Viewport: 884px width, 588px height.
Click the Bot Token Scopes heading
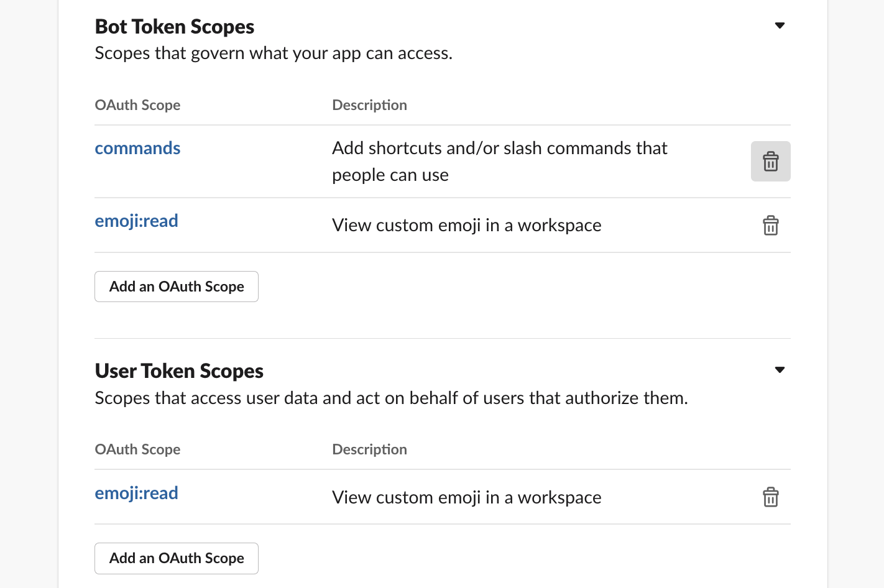click(175, 27)
